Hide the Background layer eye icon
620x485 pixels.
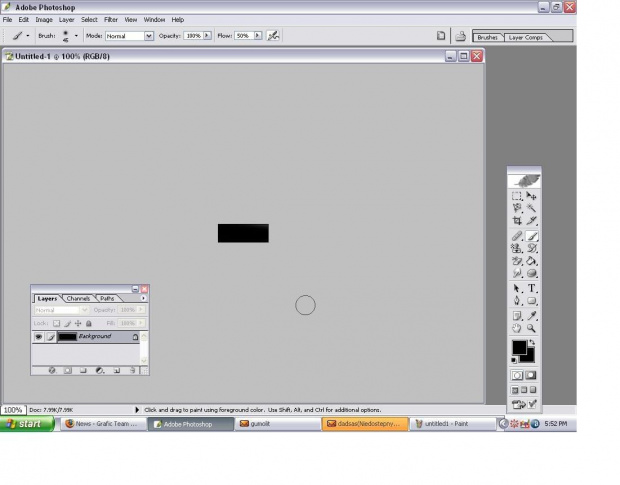38,337
